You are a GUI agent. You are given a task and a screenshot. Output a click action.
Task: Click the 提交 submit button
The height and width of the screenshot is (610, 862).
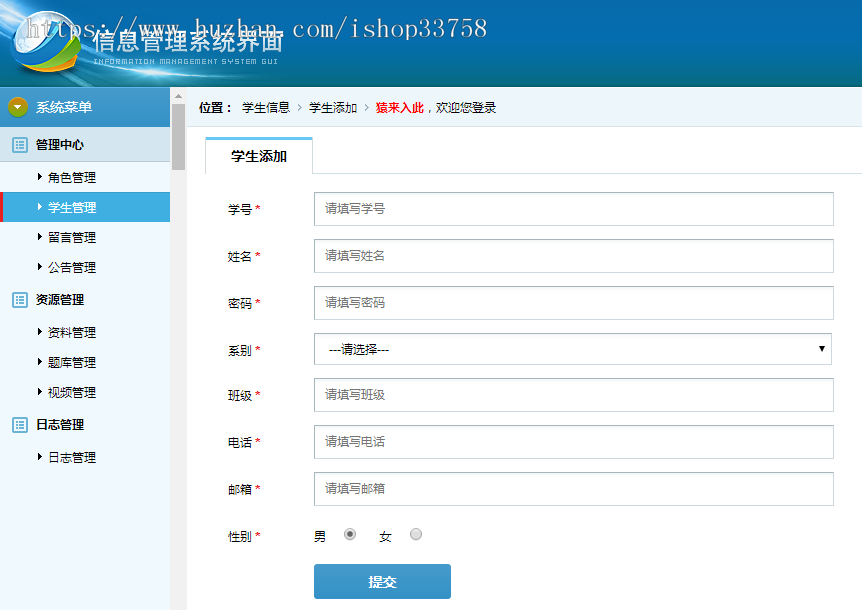(382, 581)
